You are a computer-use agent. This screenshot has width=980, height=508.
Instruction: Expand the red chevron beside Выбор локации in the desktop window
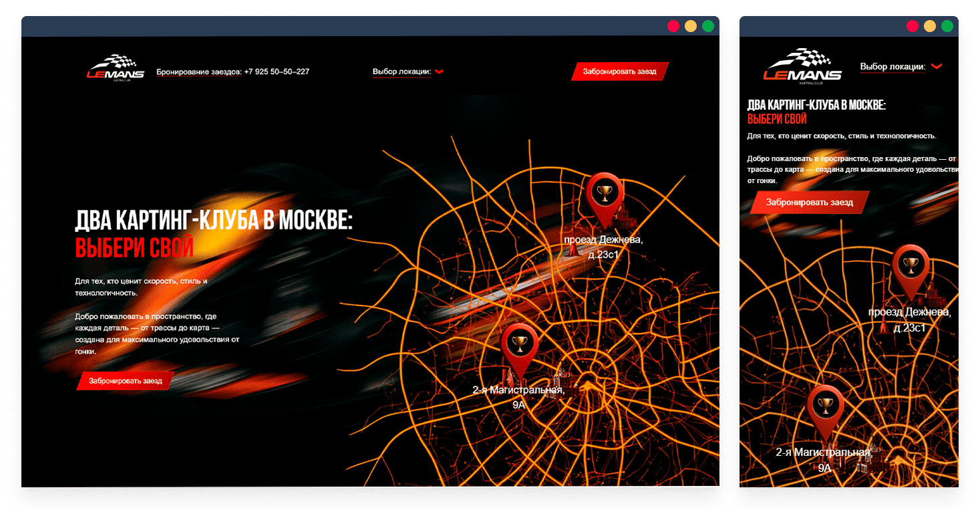pos(439,72)
